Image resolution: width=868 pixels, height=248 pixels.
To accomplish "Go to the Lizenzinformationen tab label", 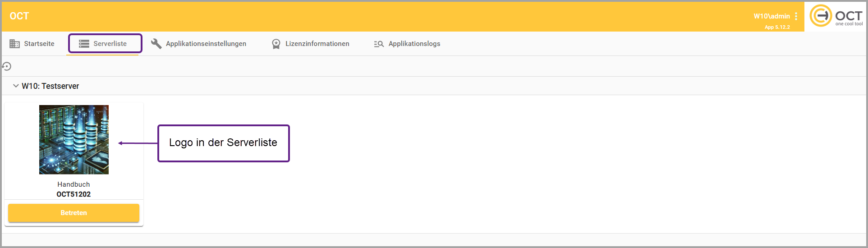I will click(x=317, y=44).
